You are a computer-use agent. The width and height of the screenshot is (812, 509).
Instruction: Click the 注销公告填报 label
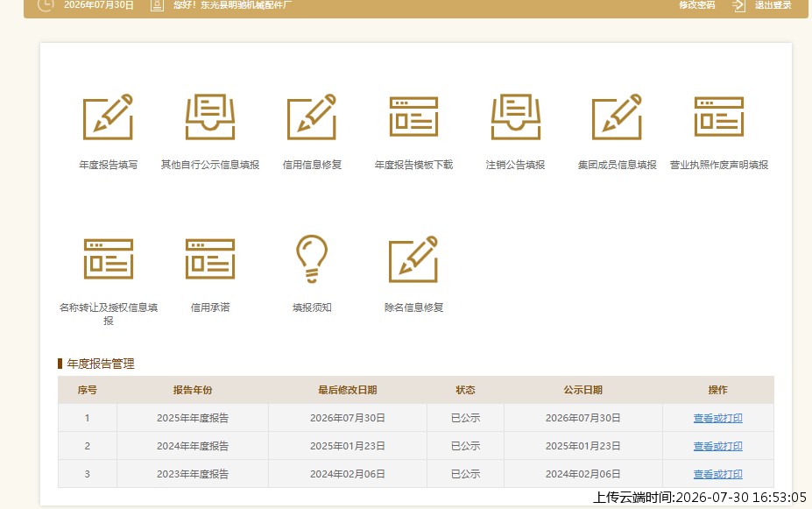click(515, 165)
